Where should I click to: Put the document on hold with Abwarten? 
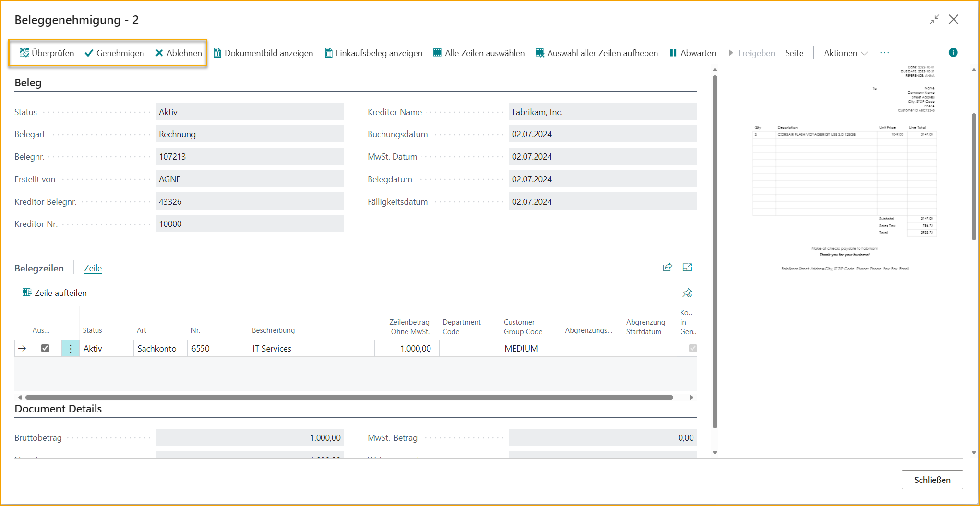click(x=693, y=53)
